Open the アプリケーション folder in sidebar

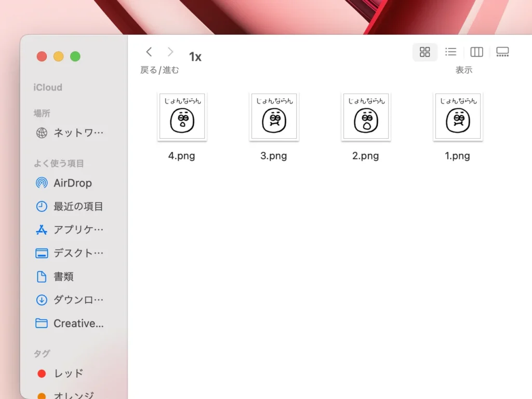coord(78,230)
